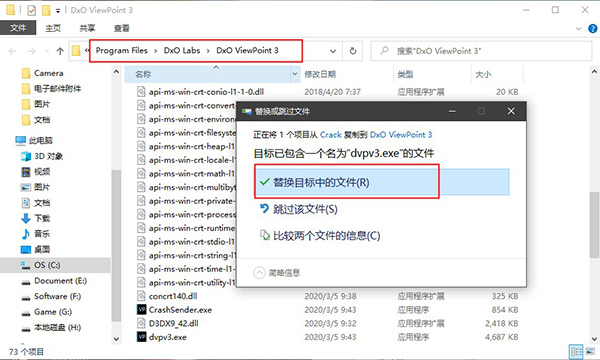Open the DxO ViewPoint 3 destination link

(401, 135)
